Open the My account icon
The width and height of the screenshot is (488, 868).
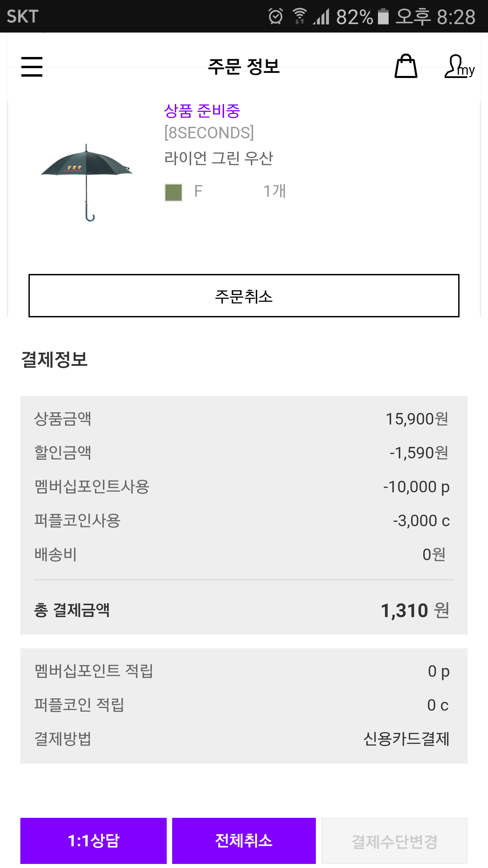[x=459, y=66]
